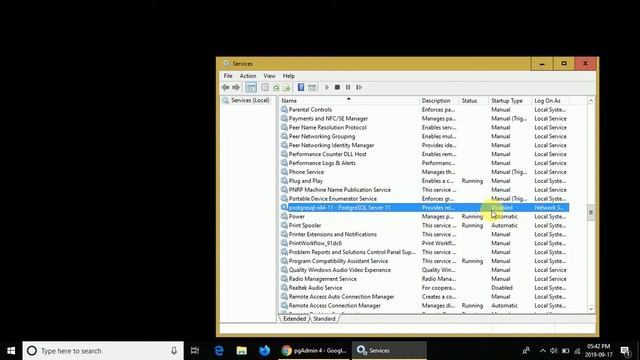This screenshot has width=640, height=360.
Task: Open the Action menu
Action: pos(248,76)
